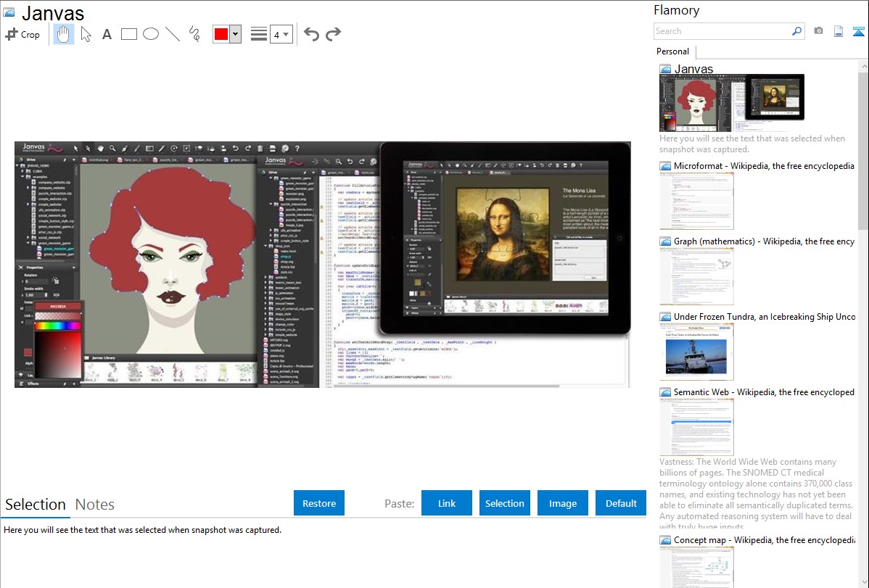Click the icon beside Graph (mathematics) title

point(665,241)
